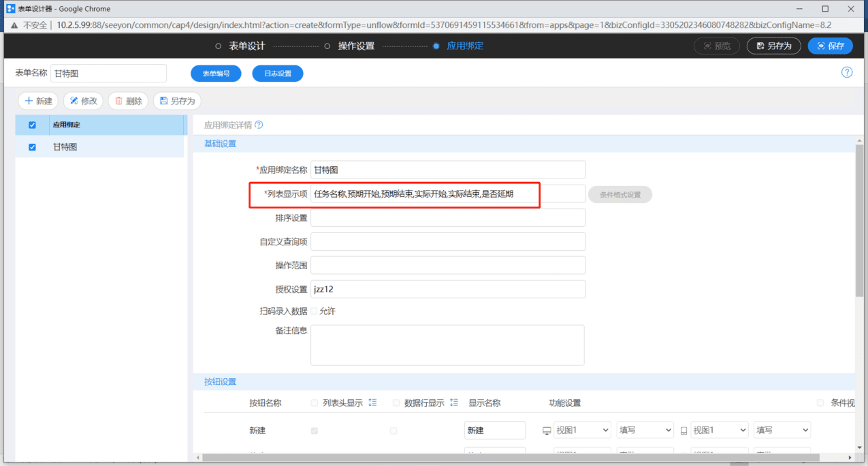Click the browser address URL text

pyautogui.click(x=444, y=25)
